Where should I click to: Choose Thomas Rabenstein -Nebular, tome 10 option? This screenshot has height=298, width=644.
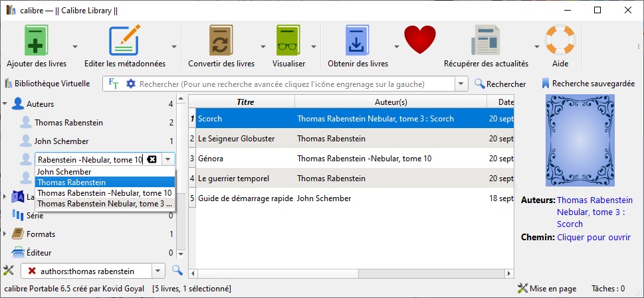tap(105, 193)
